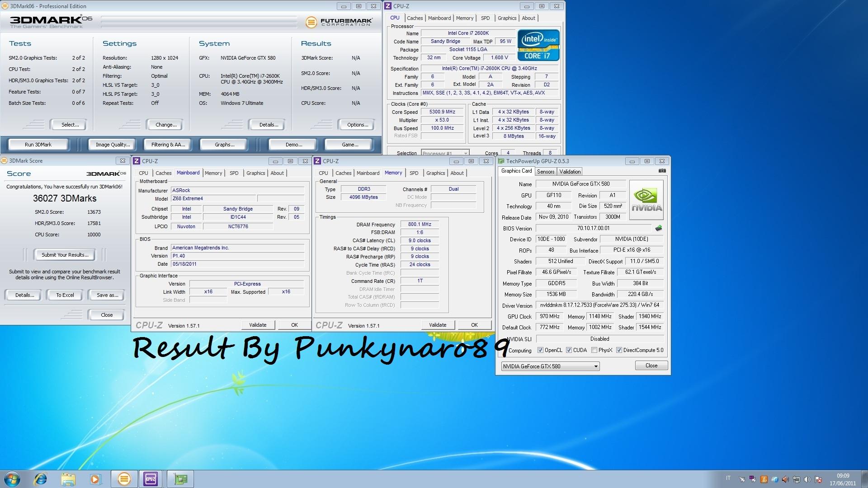Switch to the Sensors tab in GPU-Z
The image size is (868, 488).
pos(546,172)
